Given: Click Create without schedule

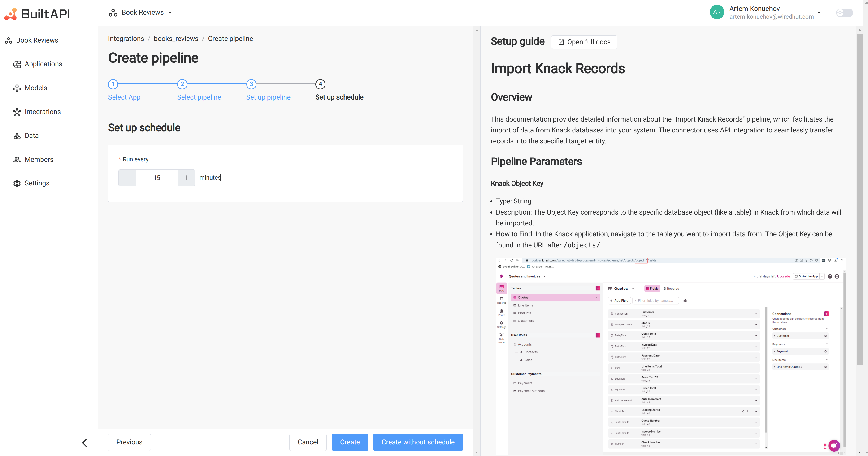Looking at the screenshot, I should (418, 442).
